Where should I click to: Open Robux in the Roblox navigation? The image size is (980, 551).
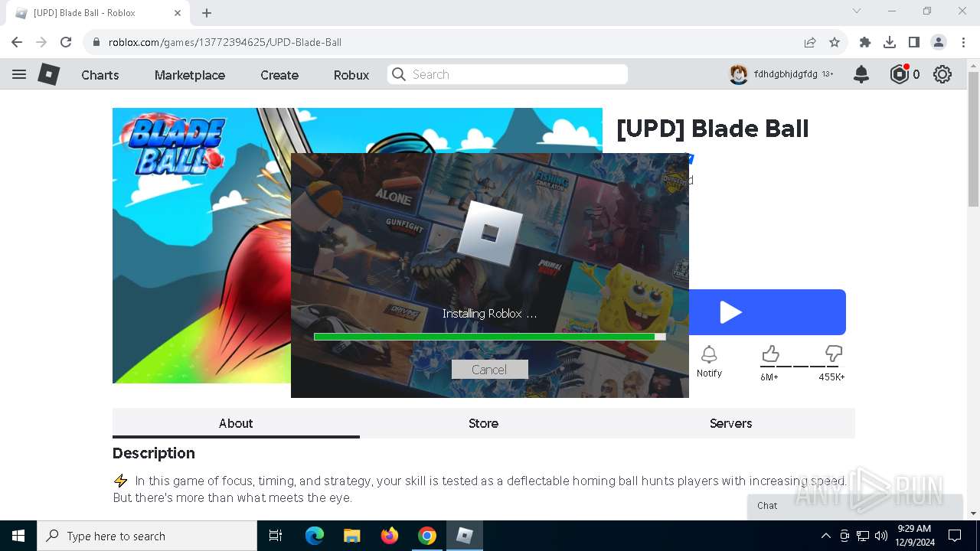[x=351, y=75]
